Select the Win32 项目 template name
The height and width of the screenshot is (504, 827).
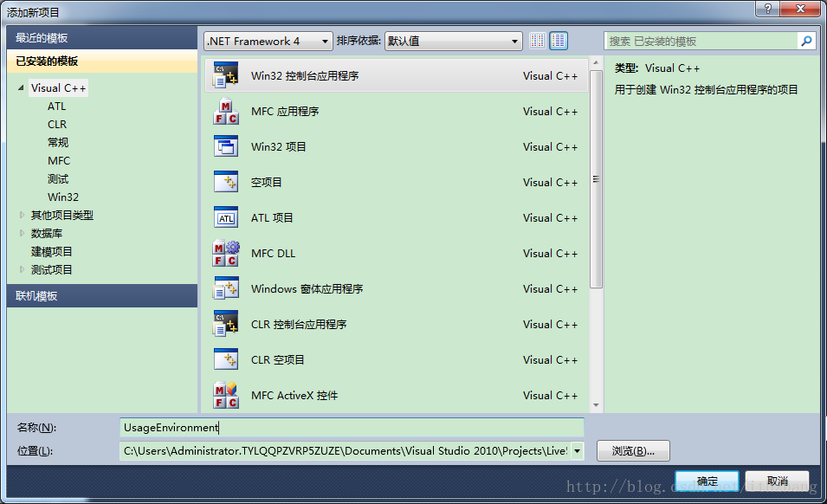coord(279,146)
